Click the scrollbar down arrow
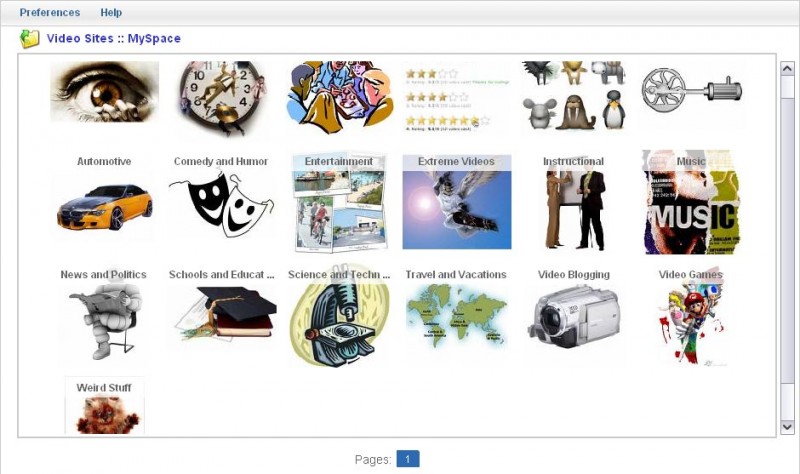Image resolution: width=800 pixels, height=474 pixels. (x=787, y=427)
